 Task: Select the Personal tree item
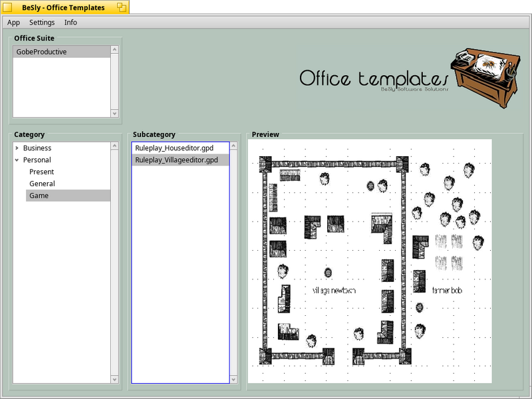click(37, 160)
